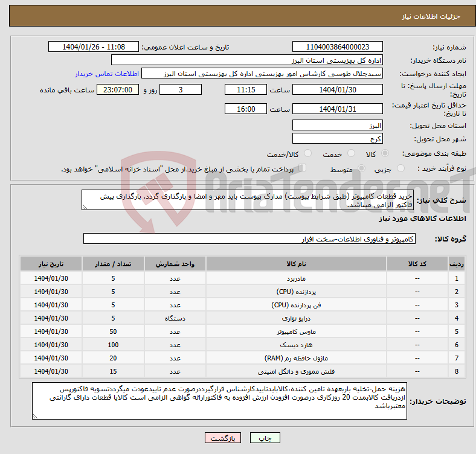Image resolution: width=476 pixels, height=454 pixels.
Task: Click the buyer notes textarea resize handle
Action: click(35, 417)
